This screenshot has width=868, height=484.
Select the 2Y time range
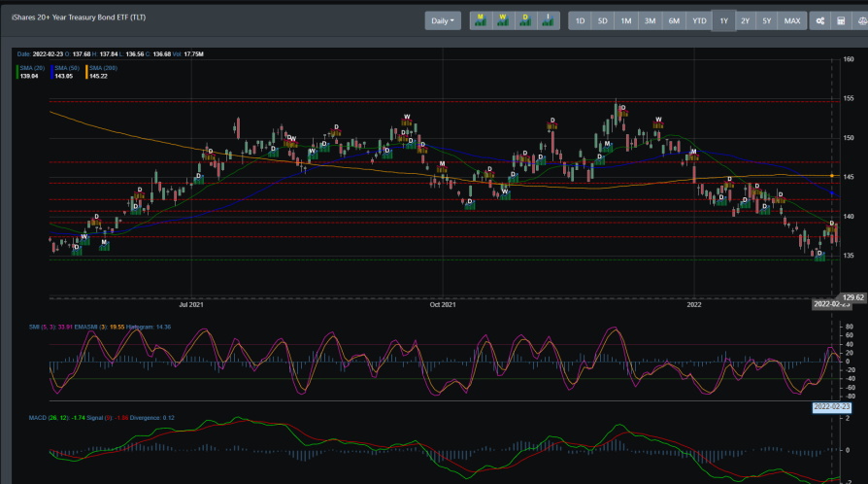745,21
